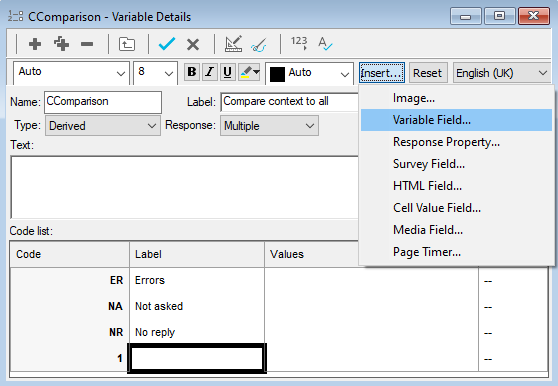Select Survey Field... menu item
This screenshot has height=386, width=558.
pyautogui.click(x=457, y=164)
